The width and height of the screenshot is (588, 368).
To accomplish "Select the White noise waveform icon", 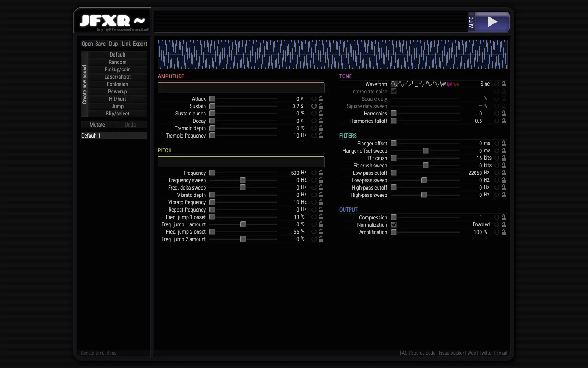I will point(442,84).
